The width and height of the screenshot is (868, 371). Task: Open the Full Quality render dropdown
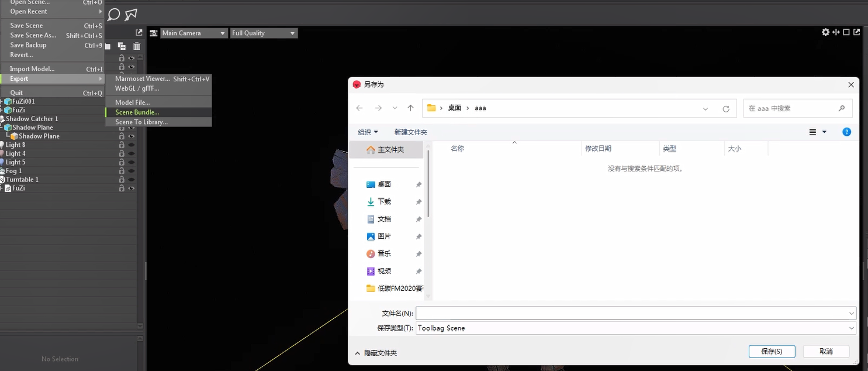pyautogui.click(x=264, y=33)
